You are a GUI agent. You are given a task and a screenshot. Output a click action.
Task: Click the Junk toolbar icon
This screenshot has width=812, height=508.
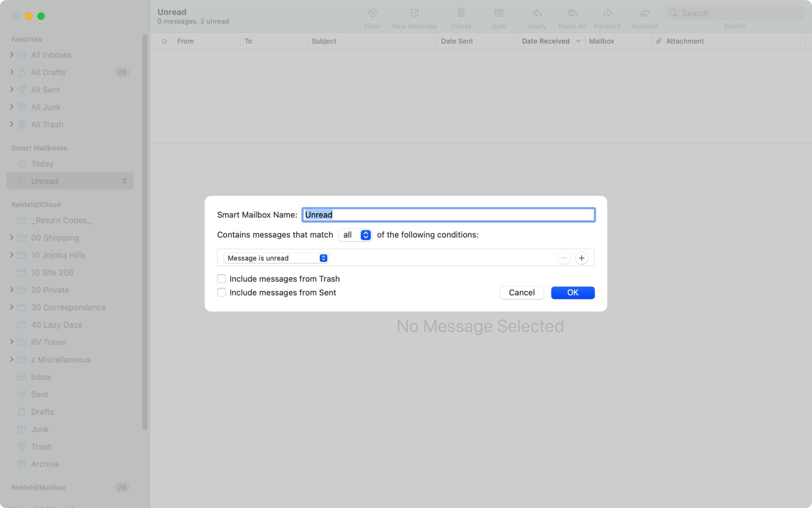coord(499,13)
